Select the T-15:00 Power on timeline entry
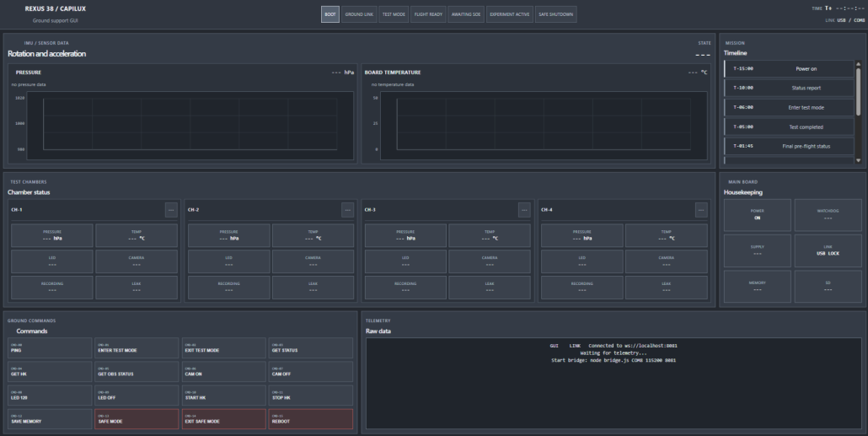 pos(789,68)
